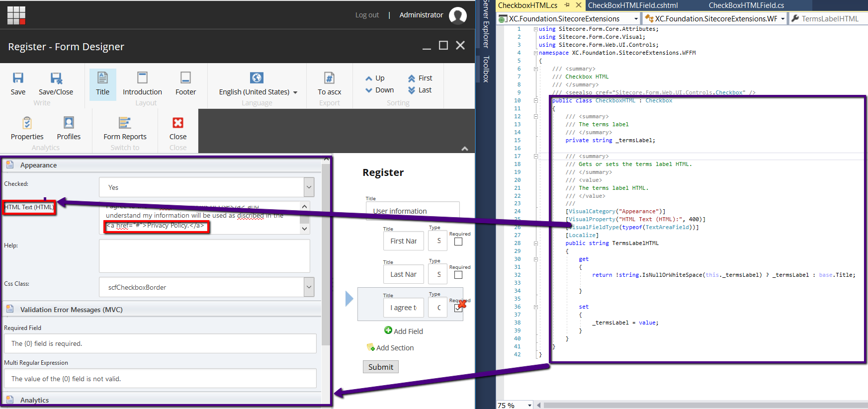Toggle Required checkbox for Last Name field
The image size is (868, 409).
pyautogui.click(x=458, y=275)
